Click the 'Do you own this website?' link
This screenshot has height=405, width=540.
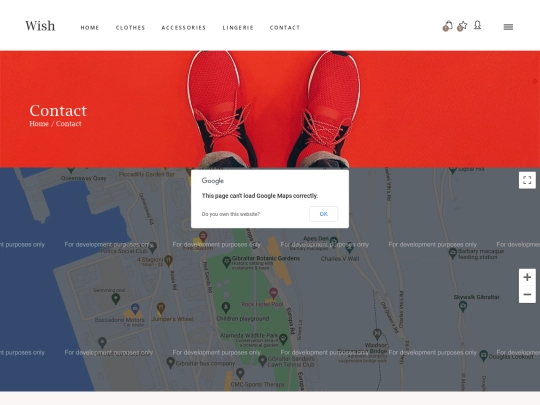click(x=231, y=214)
